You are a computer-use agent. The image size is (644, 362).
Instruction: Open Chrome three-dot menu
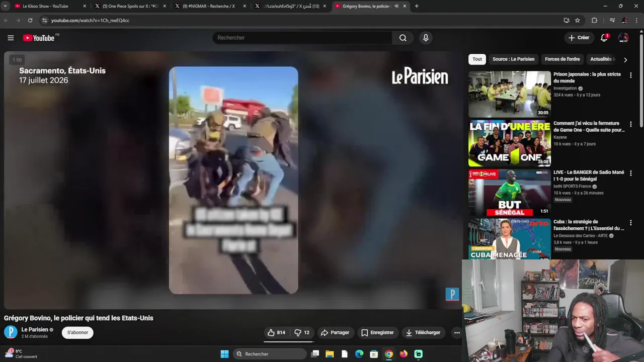coord(636,20)
